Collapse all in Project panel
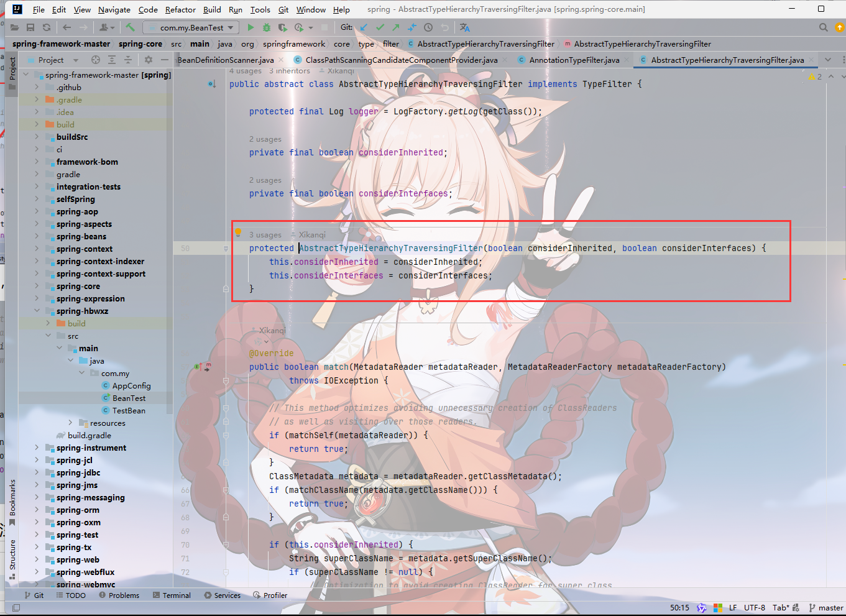Viewport: 846px width, 616px height. point(128,60)
